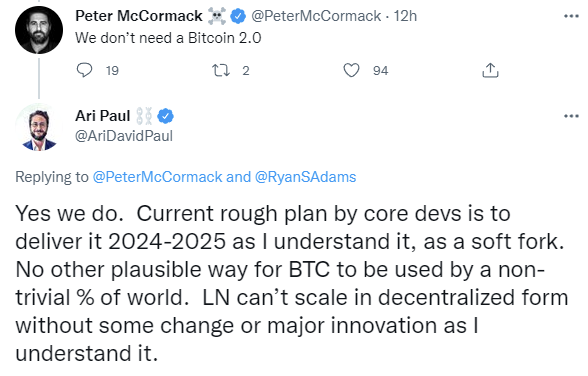Click the chain emoji beside Ari Paul
The width and height of the screenshot is (588, 376).
pos(144,116)
